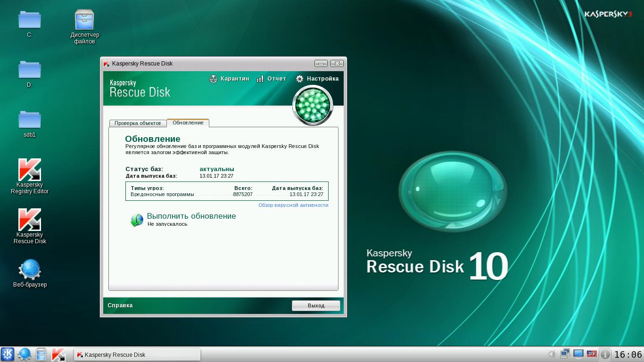The image size is (644, 362).
Task: Open Карантин (quarantine) in the header
Action: pos(229,79)
